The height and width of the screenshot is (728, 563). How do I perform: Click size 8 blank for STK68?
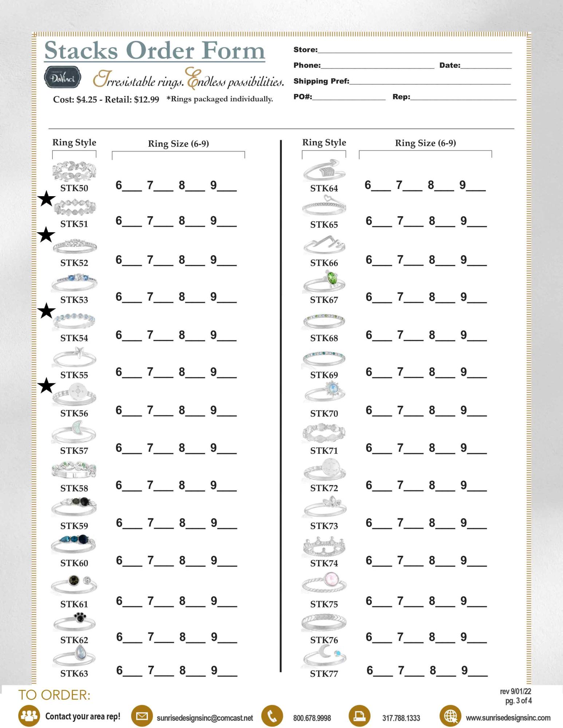click(x=445, y=336)
